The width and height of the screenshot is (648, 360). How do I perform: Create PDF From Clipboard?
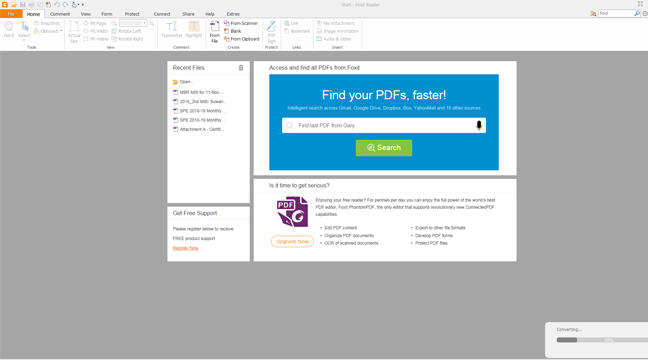[242, 39]
